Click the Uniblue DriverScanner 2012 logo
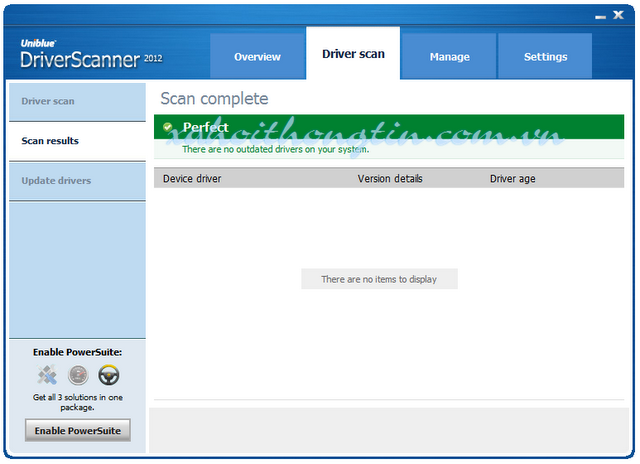 tap(91, 55)
